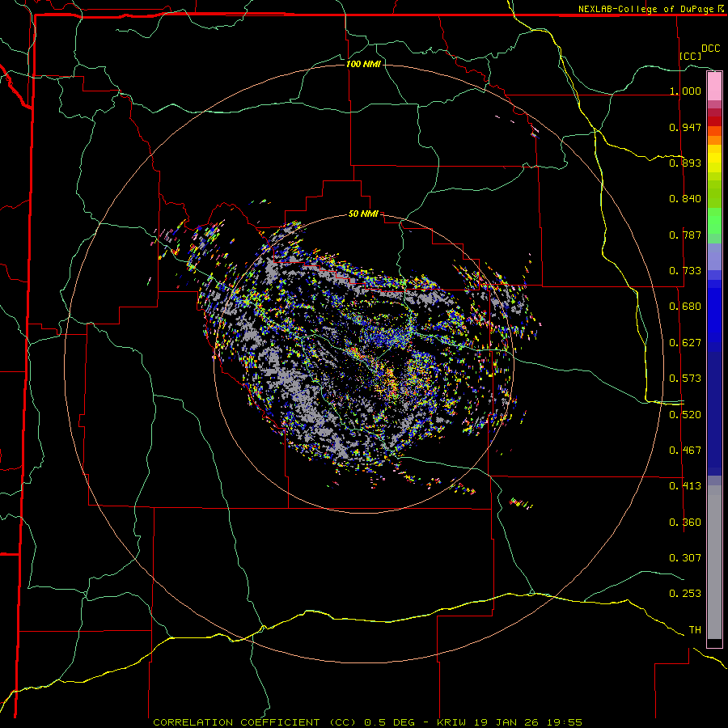
Task: Click the 0.680 scale value
Action: tap(685, 307)
